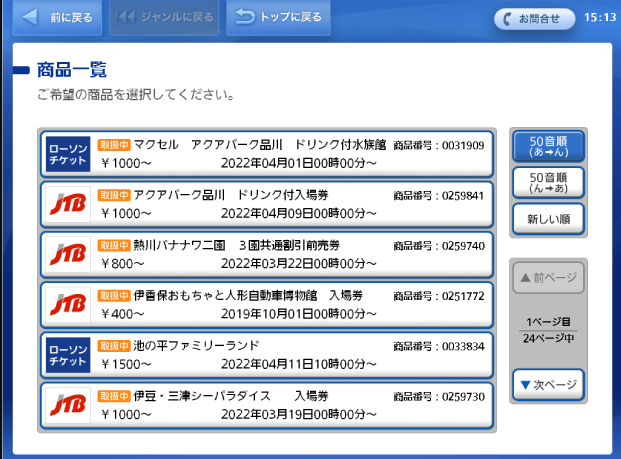Click the 1ページ目 page indicator

click(549, 322)
